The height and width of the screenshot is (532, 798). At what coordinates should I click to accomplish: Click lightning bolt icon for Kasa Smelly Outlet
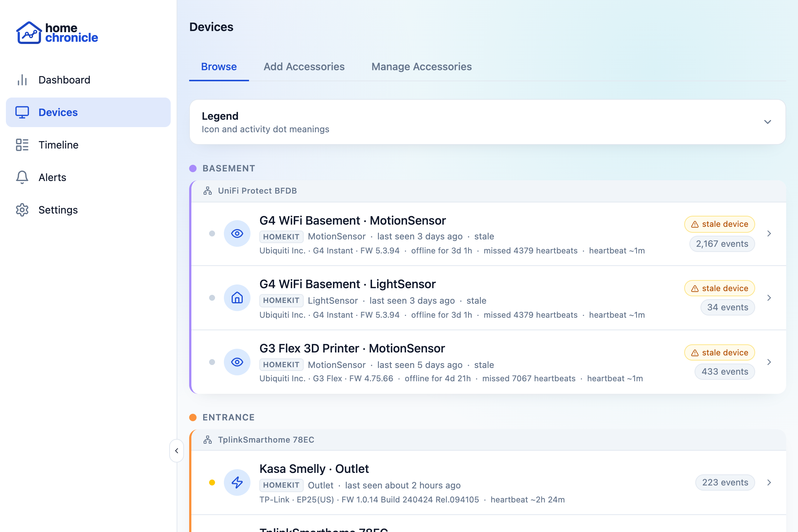pyautogui.click(x=237, y=482)
